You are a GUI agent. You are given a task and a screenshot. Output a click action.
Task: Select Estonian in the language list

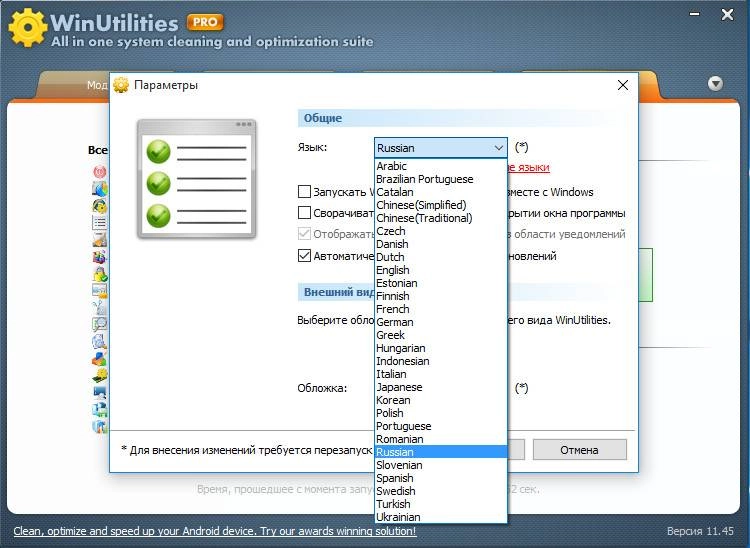pos(441,283)
